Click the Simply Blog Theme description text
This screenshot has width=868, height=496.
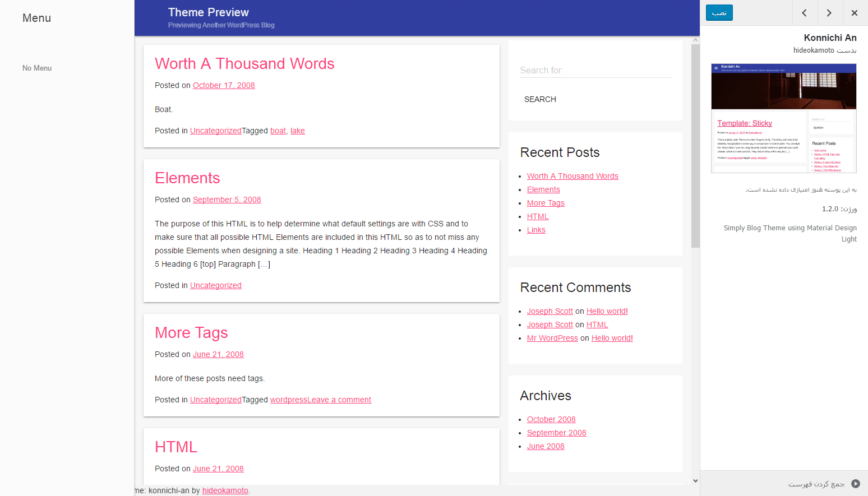pyautogui.click(x=790, y=233)
